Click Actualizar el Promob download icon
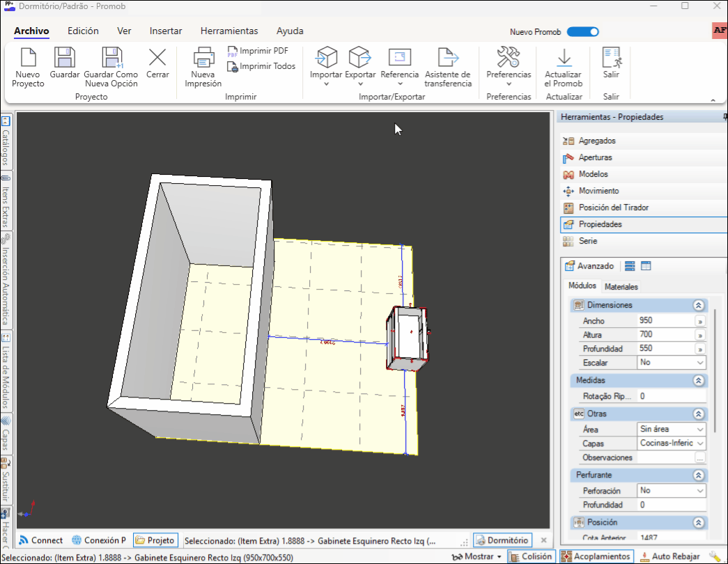Viewport: 728px width, 564px height. tap(564, 57)
